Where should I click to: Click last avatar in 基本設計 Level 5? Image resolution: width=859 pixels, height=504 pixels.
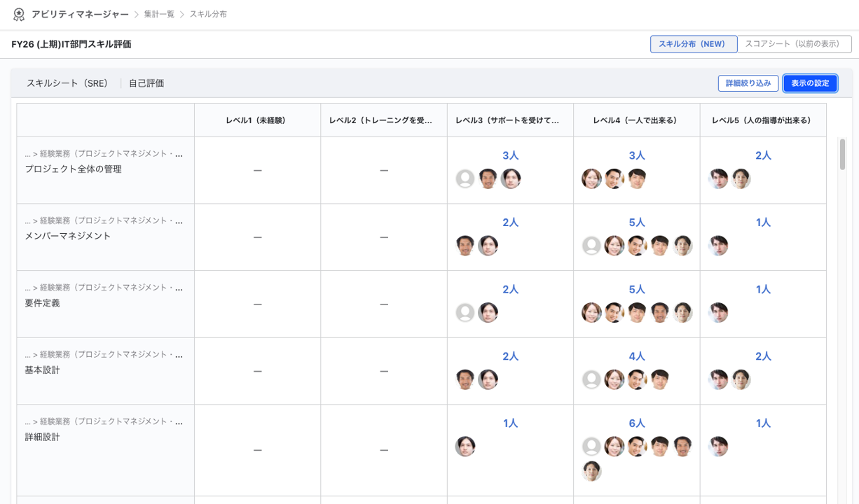point(741,379)
